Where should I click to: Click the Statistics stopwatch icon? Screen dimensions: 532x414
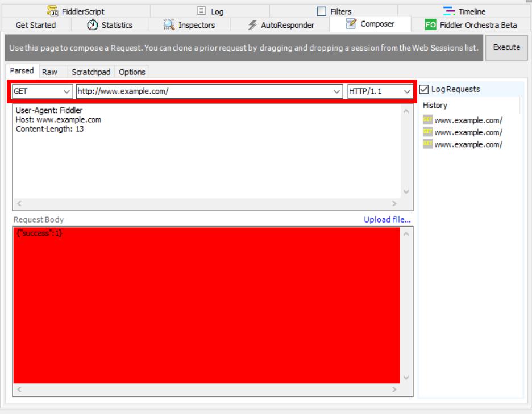(92, 25)
